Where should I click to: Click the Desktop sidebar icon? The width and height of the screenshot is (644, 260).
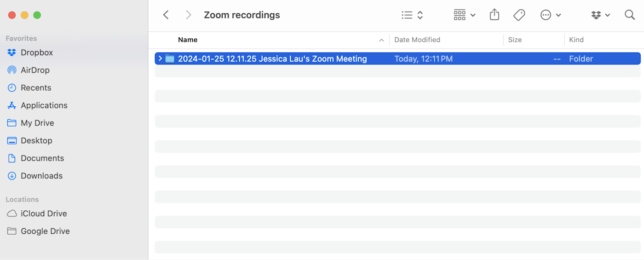click(x=11, y=140)
